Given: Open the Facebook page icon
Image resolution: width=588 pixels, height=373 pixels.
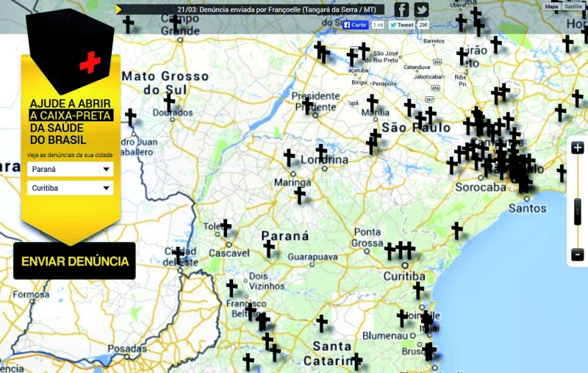Looking at the screenshot, I should point(401,10).
